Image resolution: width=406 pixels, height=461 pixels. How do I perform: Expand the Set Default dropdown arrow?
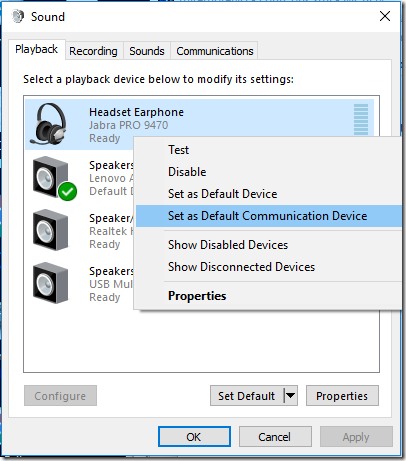tap(291, 396)
